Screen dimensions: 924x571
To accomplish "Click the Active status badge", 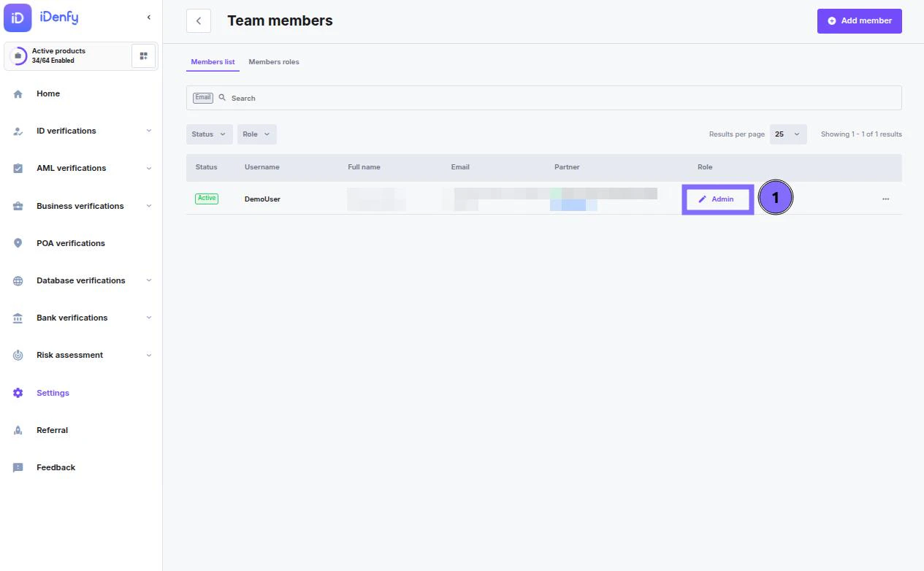I will pos(207,199).
